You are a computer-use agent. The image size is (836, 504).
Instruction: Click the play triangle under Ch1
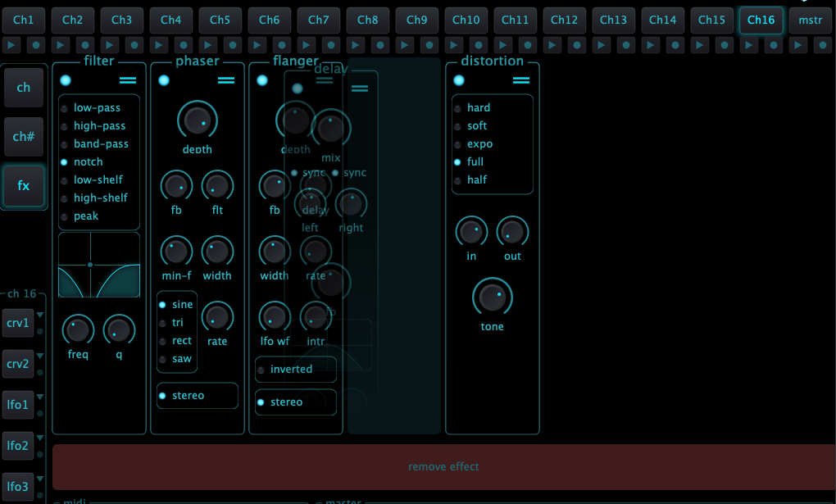pyautogui.click(x=11, y=45)
